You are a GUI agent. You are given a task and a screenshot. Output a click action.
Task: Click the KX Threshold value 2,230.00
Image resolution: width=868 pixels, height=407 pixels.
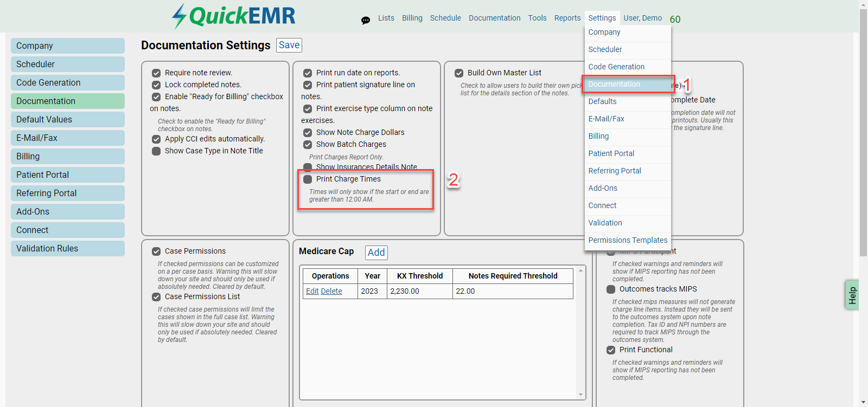(x=405, y=292)
